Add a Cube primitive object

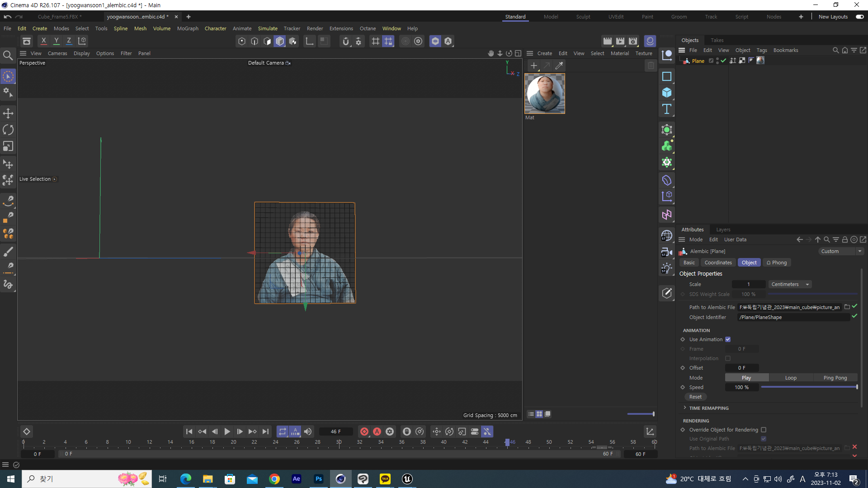click(667, 93)
